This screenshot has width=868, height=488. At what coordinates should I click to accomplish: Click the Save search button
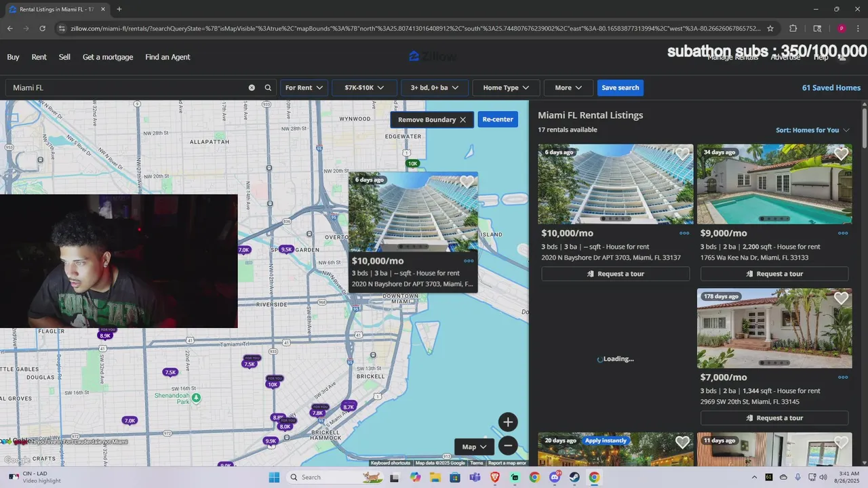click(x=620, y=87)
